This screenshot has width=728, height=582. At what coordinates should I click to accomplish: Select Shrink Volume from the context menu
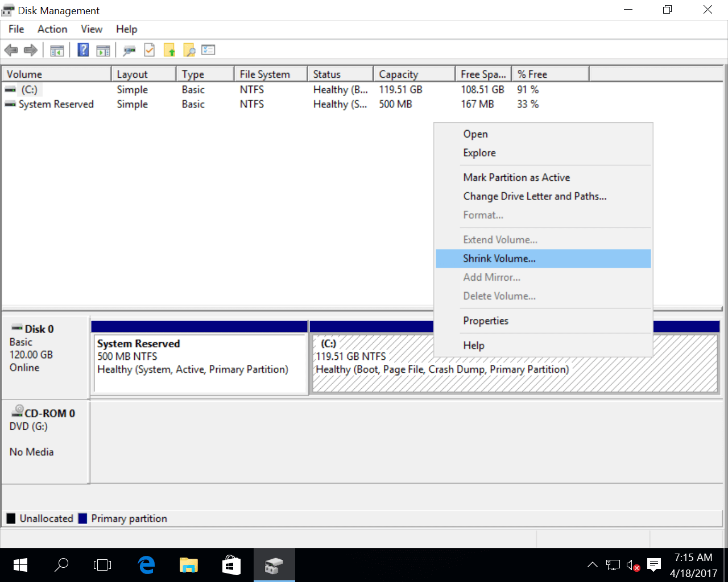point(499,259)
